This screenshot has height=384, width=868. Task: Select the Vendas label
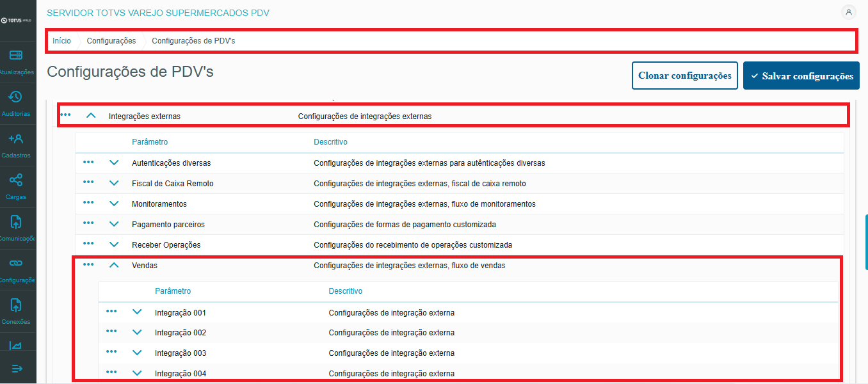145,265
